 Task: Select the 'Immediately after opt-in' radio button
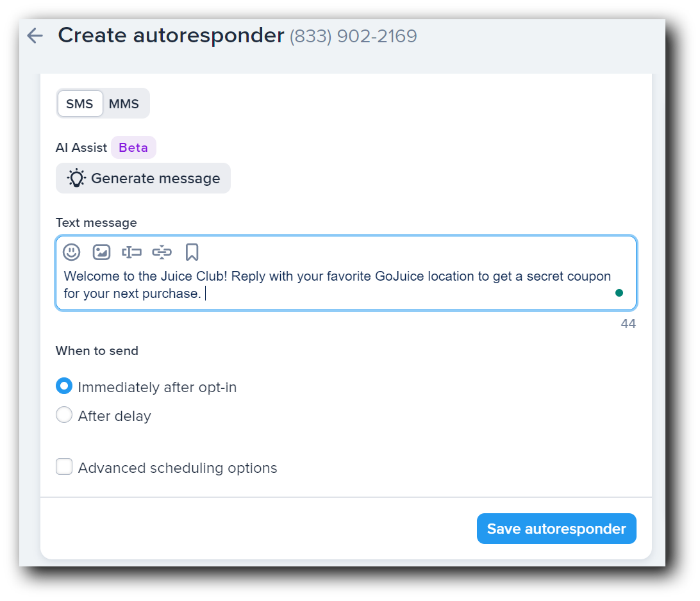click(64, 386)
